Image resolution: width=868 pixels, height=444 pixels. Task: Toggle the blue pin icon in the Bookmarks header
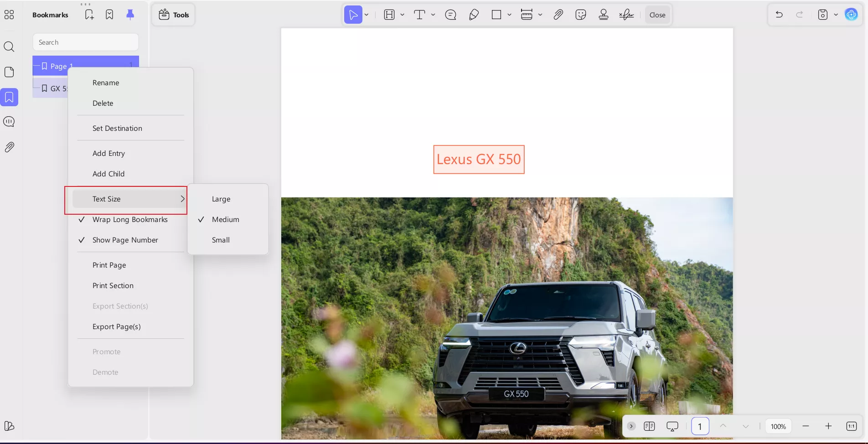click(130, 15)
